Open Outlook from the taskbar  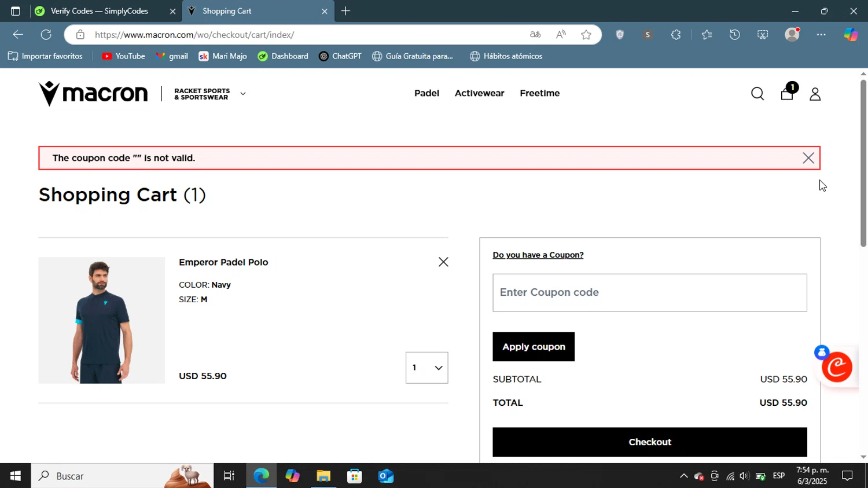click(x=386, y=476)
